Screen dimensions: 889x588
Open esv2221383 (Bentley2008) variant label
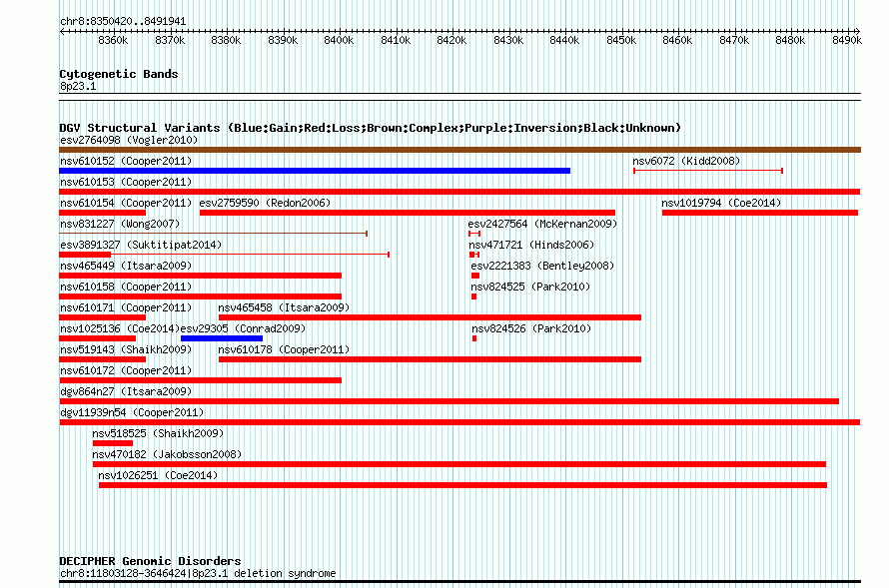(542, 266)
